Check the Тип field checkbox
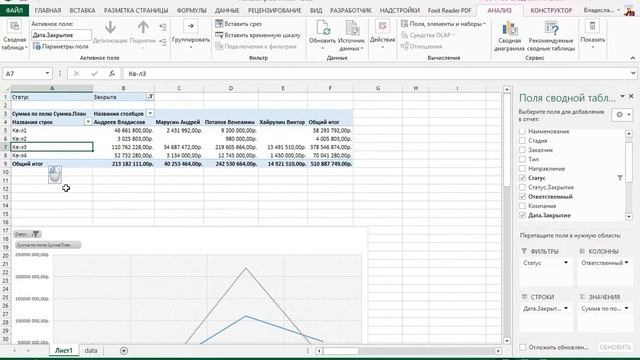 [522, 159]
